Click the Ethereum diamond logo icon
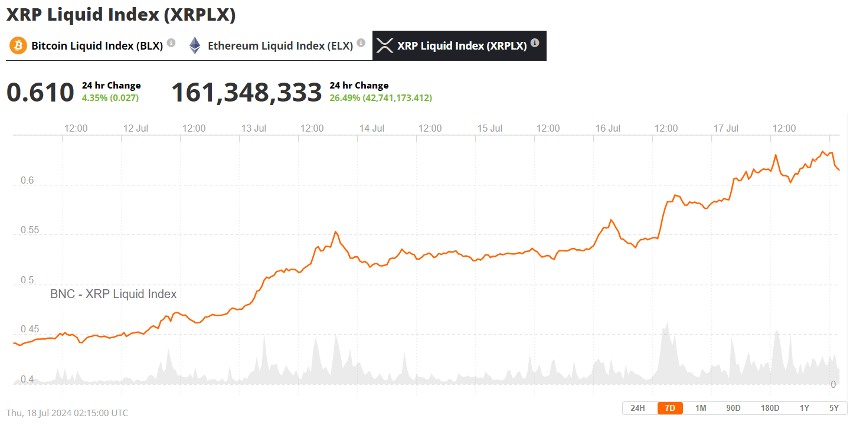 [194, 46]
